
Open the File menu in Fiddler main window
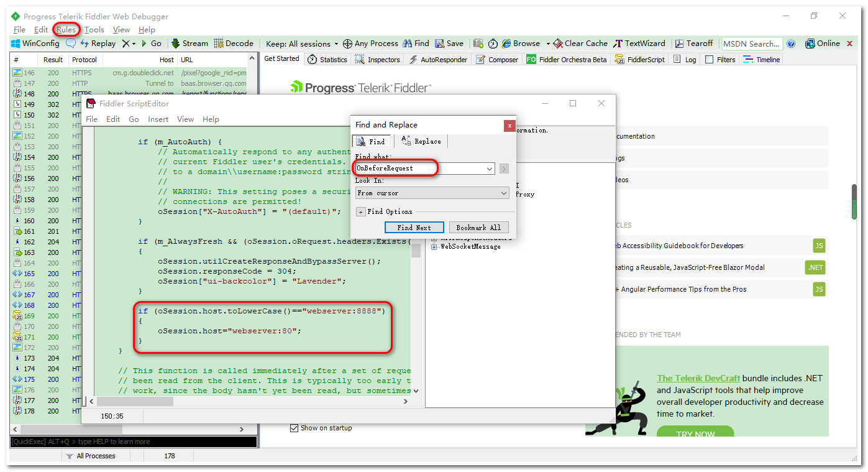pyautogui.click(x=19, y=29)
